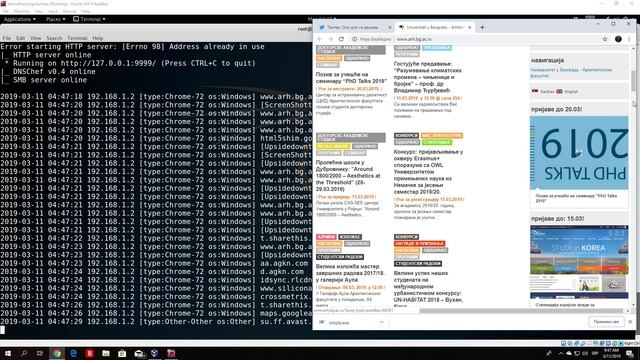Select the Univerzitet u Beogradu tab
The width and height of the screenshot is (640, 360).
click(x=435, y=27)
